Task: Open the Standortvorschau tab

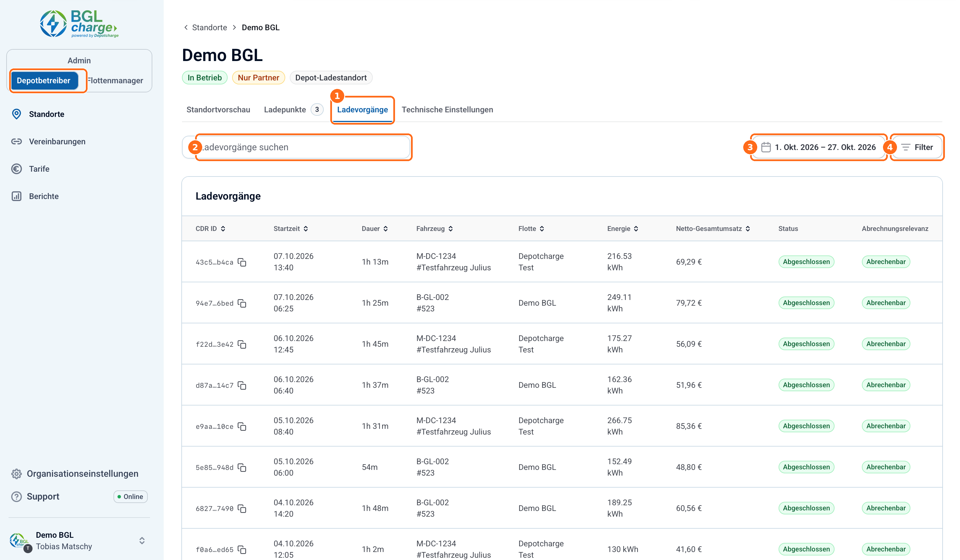Action: click(x=218, y=110)
